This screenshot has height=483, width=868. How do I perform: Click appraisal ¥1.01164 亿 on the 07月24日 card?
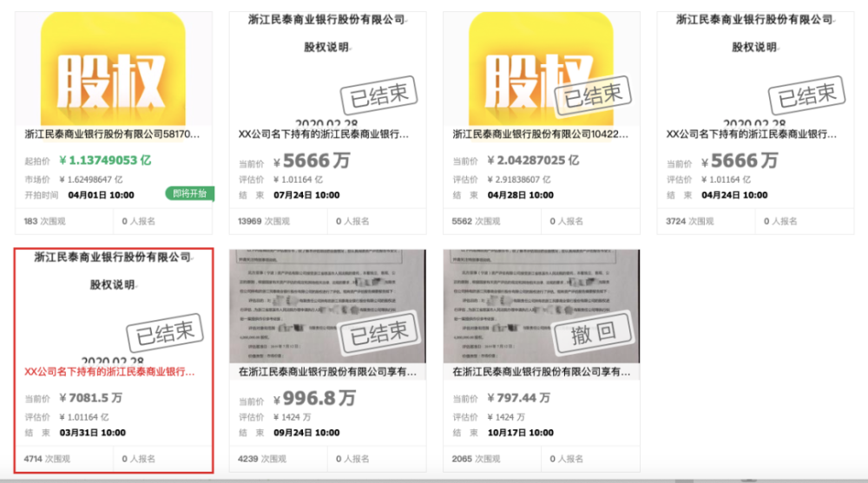299,179
